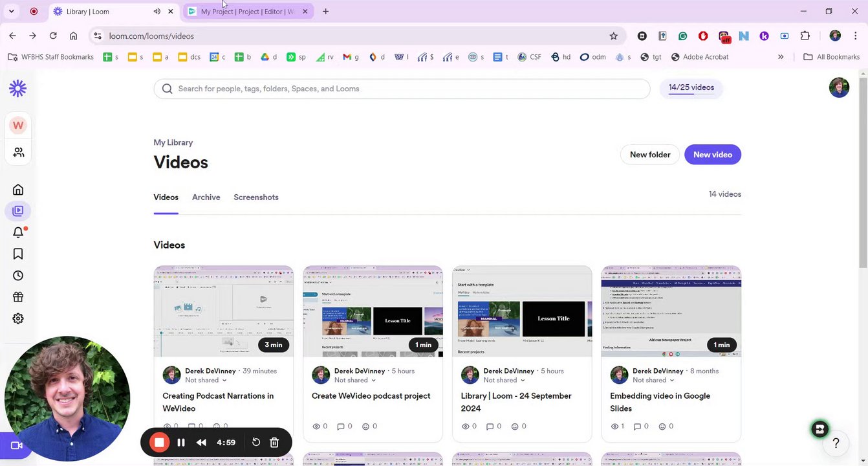Open WFBHS Staff Bookmarks folder
868x466 pixels.
coord(51,57)
